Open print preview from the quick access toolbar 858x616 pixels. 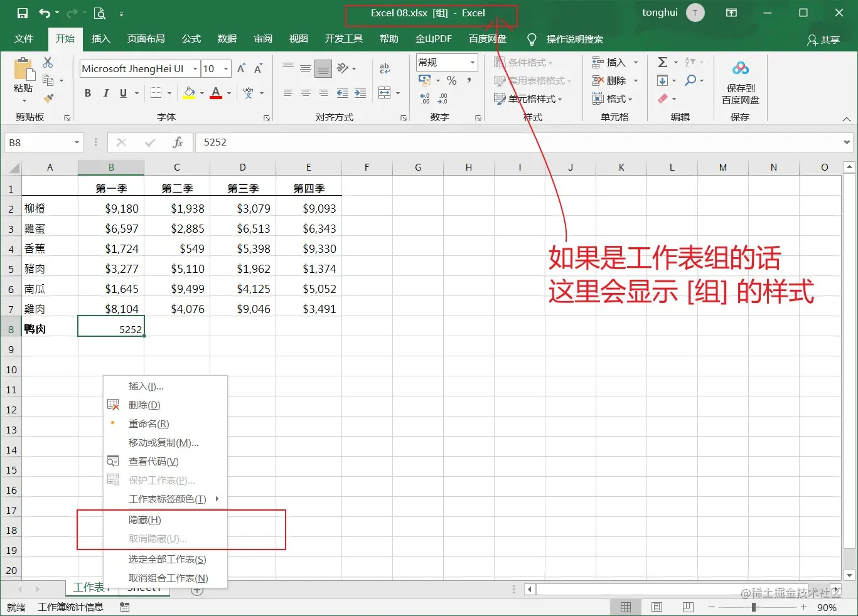coord(100,13)
